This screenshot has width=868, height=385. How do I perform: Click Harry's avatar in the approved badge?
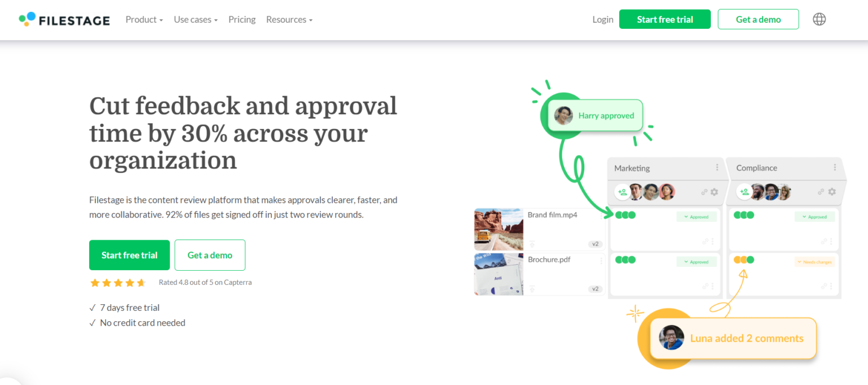[563, 115]
